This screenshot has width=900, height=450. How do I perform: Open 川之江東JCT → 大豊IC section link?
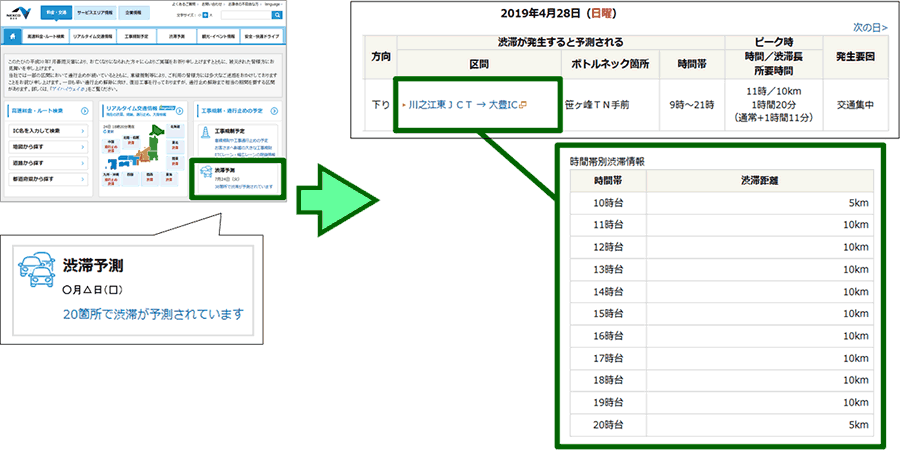point(461,105)
